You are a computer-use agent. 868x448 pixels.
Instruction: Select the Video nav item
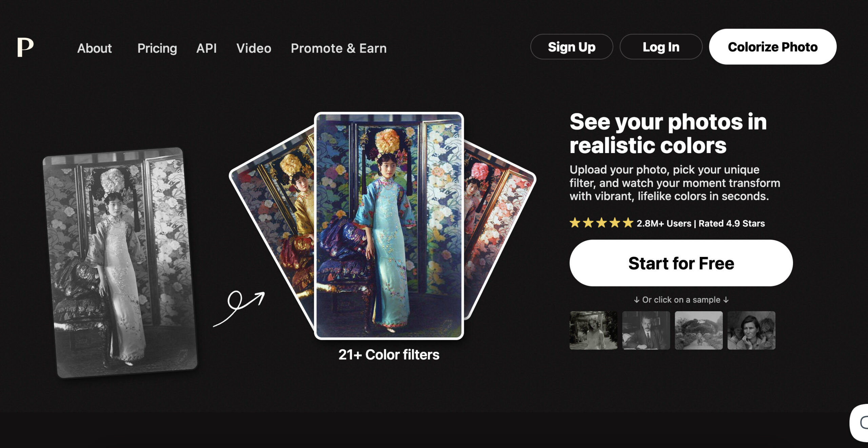coord(254,48)
